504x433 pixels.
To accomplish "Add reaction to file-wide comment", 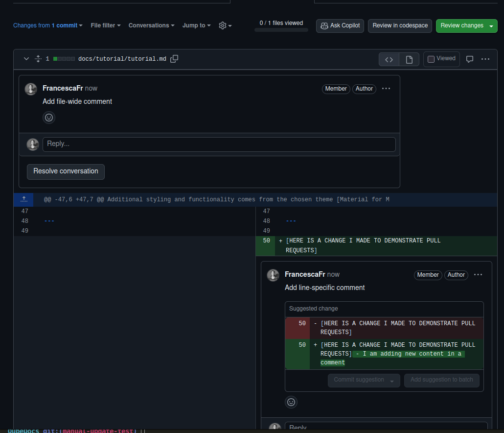I will tap(49, 118).
